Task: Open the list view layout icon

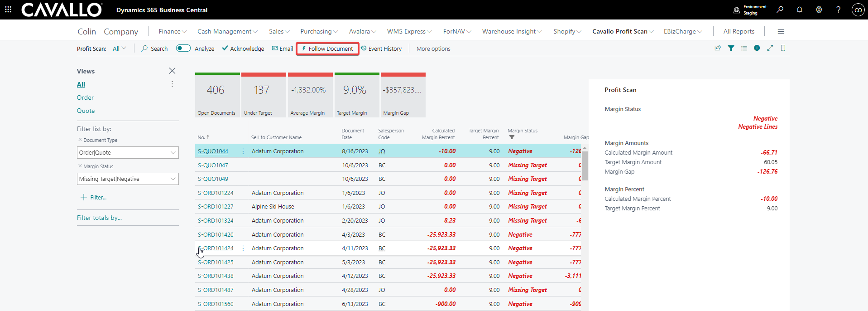Action: [x=744, y=48]
